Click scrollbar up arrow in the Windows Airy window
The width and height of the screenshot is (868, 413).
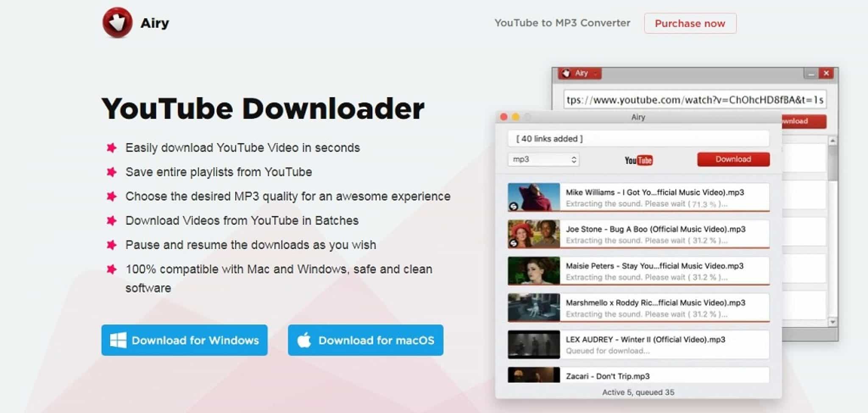click(x=832, y=141)
